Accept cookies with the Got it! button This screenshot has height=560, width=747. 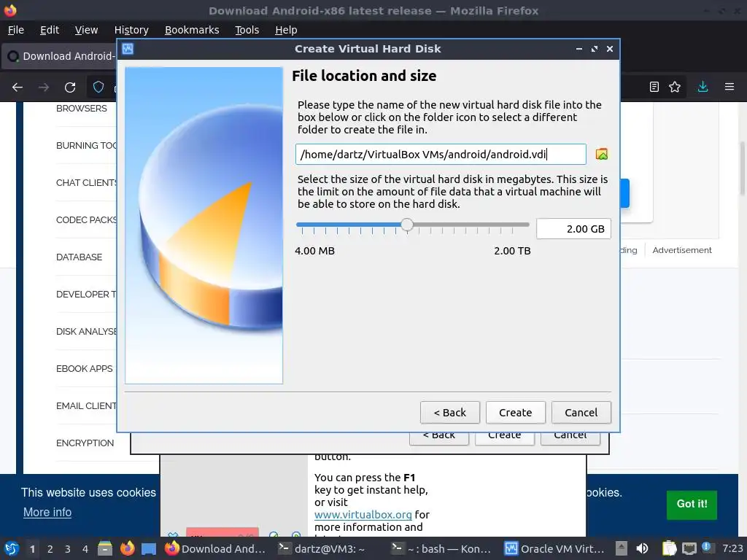click(692, 505)
